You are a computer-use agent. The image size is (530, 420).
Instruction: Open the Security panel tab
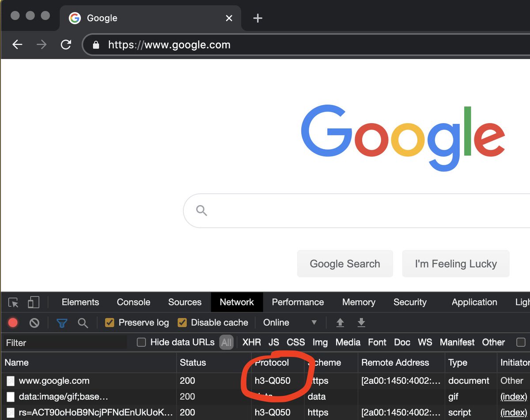(410, 302)
